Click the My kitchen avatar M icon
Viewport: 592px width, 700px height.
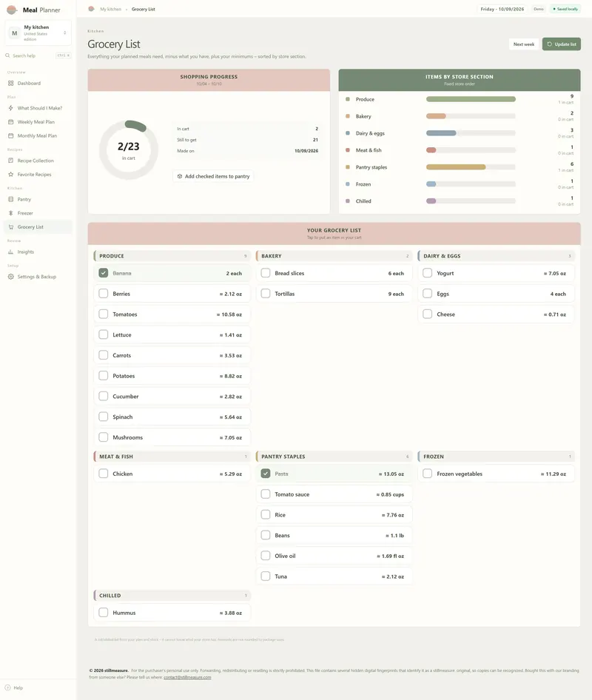(14, 33)
